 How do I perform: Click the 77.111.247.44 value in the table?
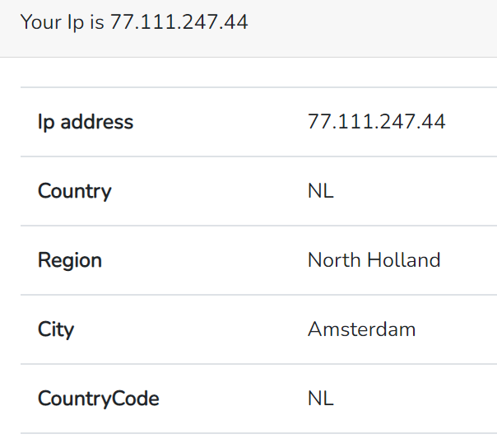click(x=377, y=122)
